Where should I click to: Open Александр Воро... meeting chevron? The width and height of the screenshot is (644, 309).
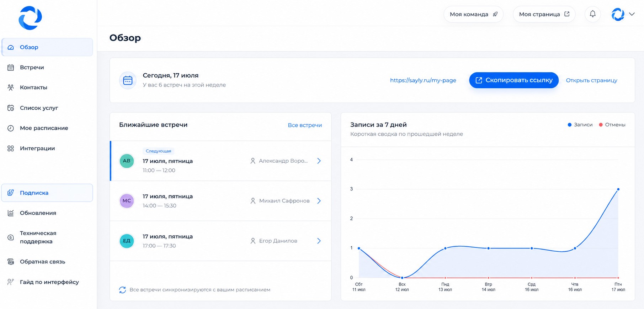click(319, 161)
